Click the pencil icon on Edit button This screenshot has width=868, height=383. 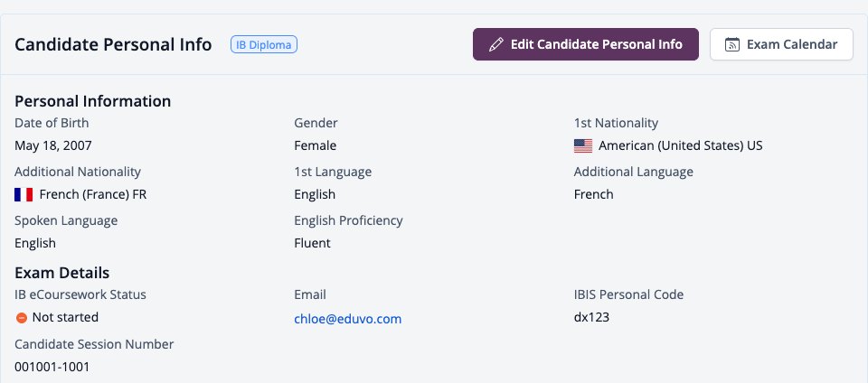[x=496, y=44]
